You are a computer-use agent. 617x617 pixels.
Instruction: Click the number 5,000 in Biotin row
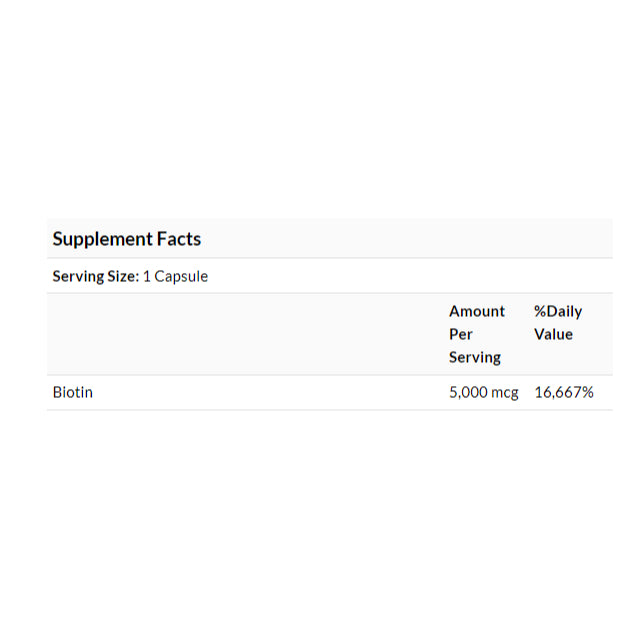[468, 392]
